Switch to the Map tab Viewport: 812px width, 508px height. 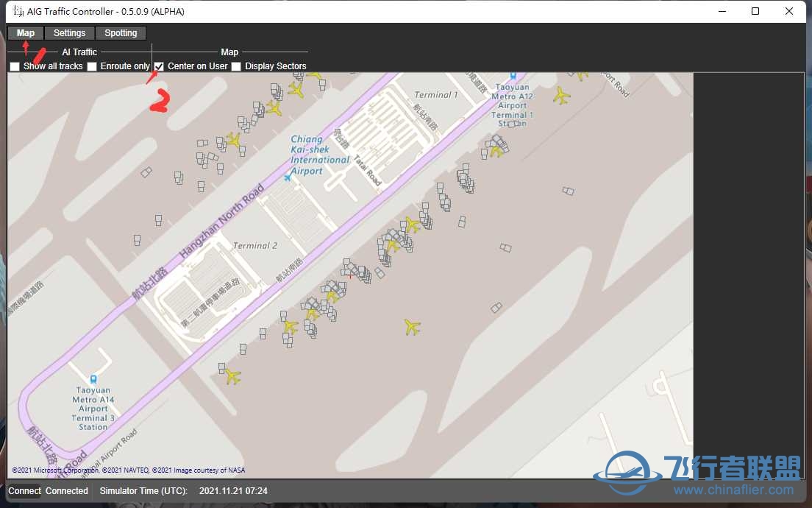click(25, 33)
